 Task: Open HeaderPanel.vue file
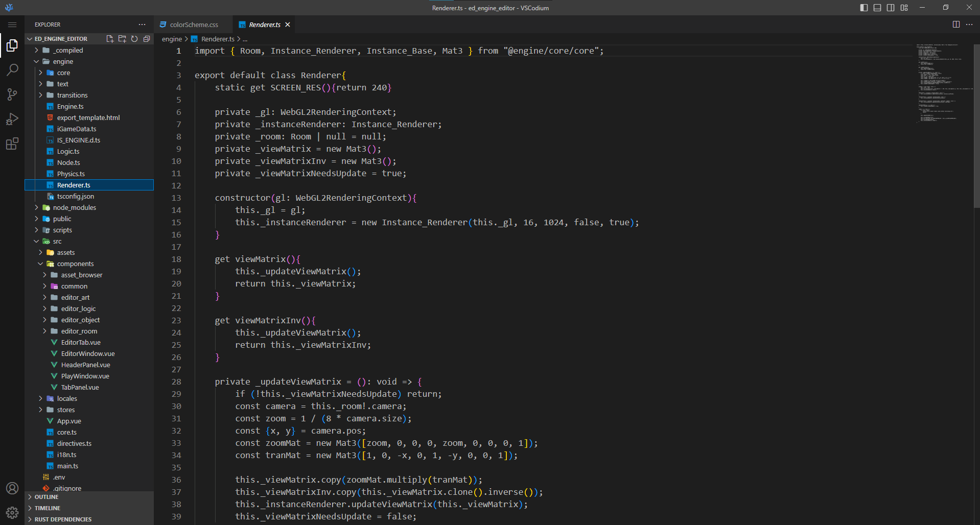(x=89, y=365)
